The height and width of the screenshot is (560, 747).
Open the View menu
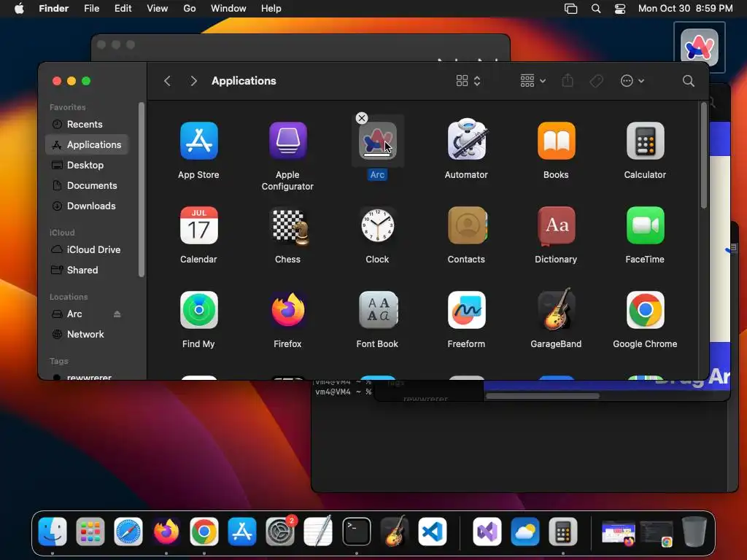click(158, 9)
